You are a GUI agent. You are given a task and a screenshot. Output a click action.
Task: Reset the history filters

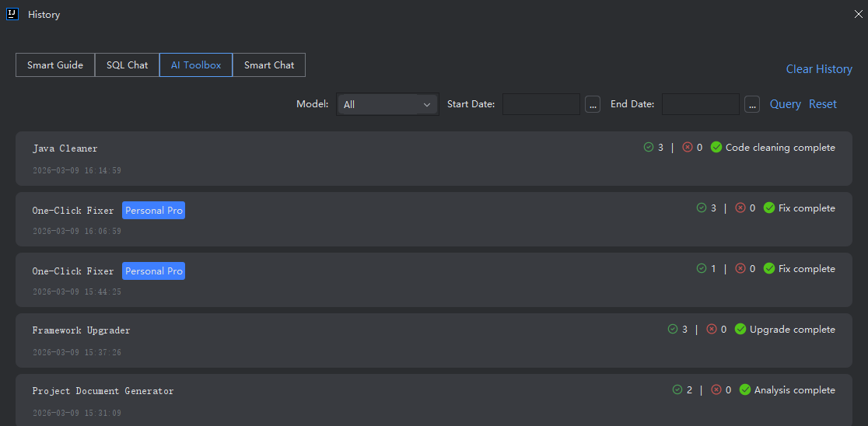(x=823, y=104)
